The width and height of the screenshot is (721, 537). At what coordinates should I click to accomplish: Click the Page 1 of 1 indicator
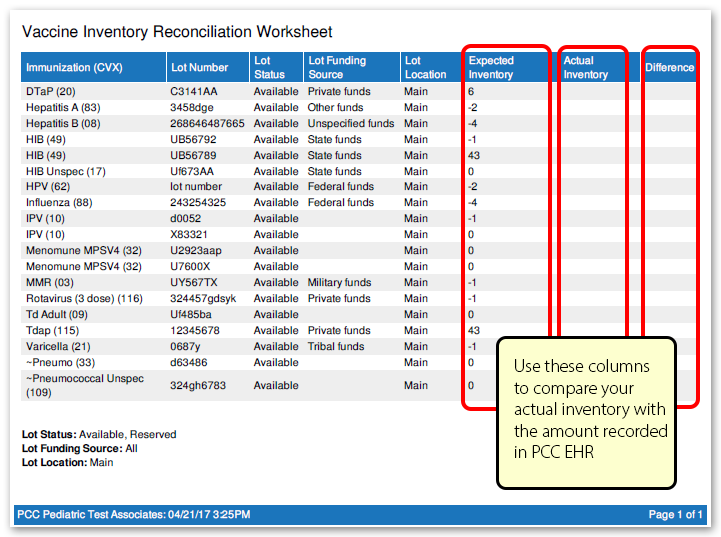tap(675, 514)
